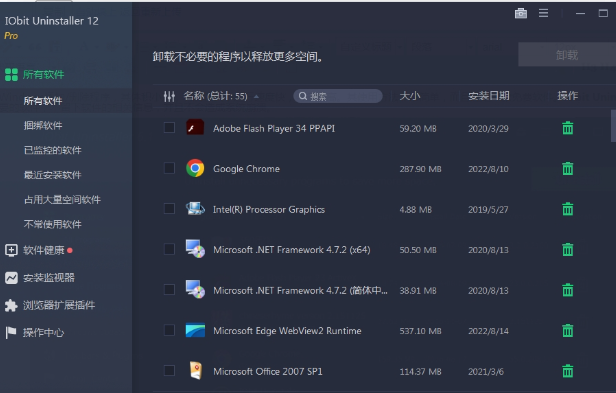Click the 537.10 MB size value
Image resolution: width=616 pixels, height=393 pixels.
click(420, 331)
